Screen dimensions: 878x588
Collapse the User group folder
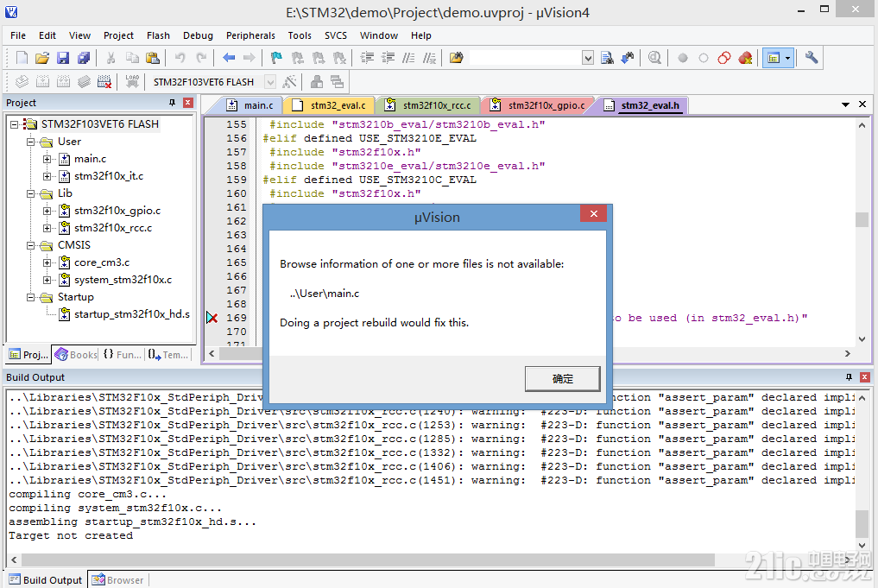(31, 142)
